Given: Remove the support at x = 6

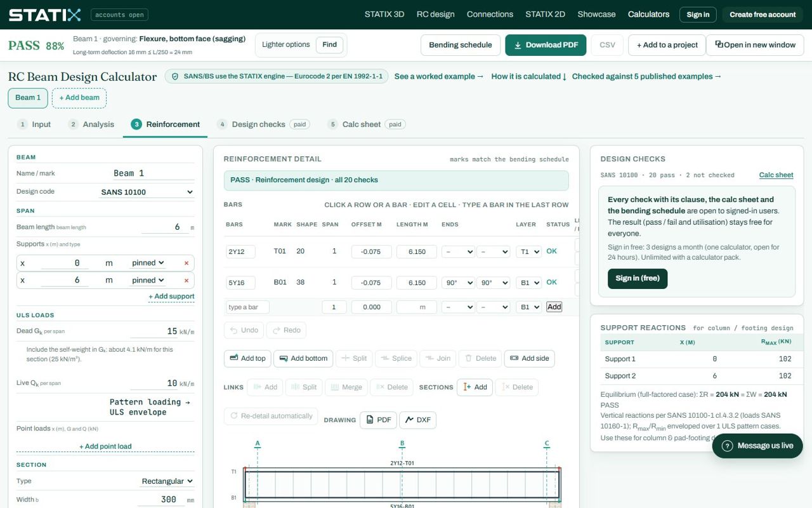Looking at the screenshot, I should 187,280.
